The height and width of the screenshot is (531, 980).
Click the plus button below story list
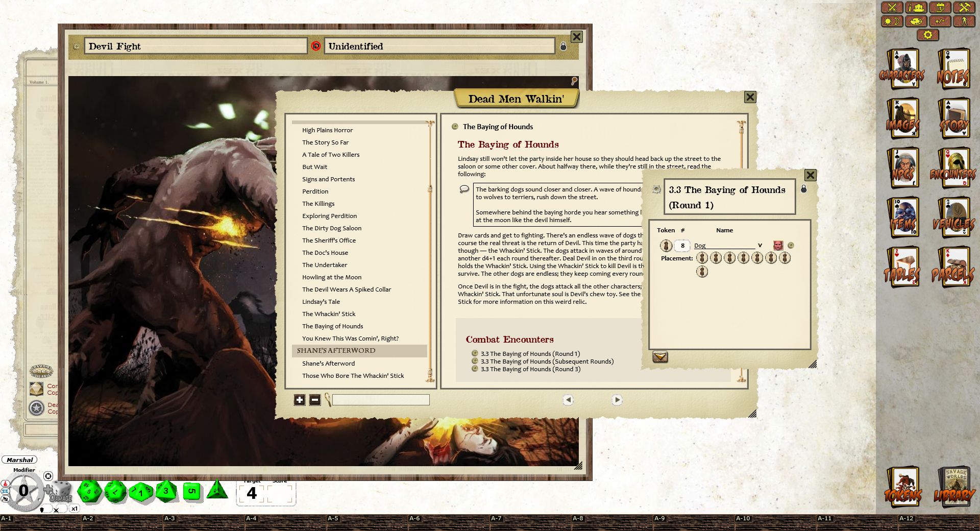(x=300, y=400)
